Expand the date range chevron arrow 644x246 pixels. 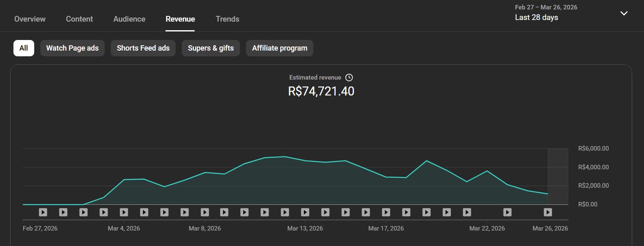(624, 13)
